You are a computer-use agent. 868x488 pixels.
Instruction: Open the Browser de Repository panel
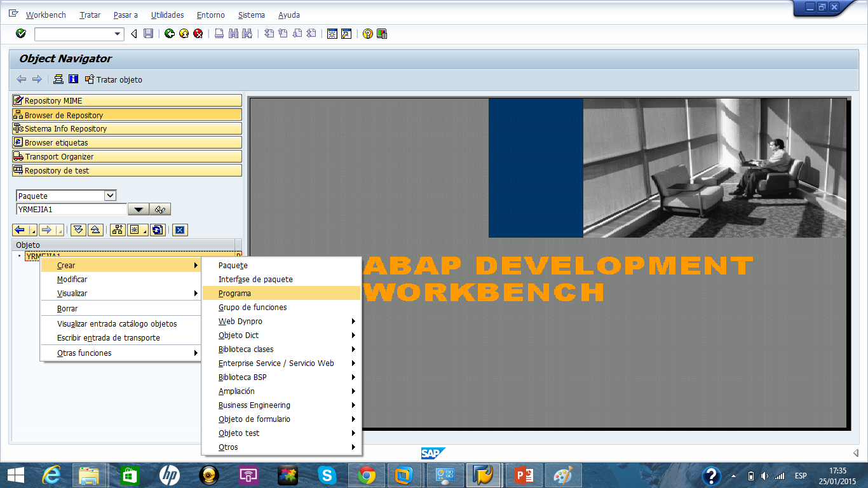pos(127,114)
